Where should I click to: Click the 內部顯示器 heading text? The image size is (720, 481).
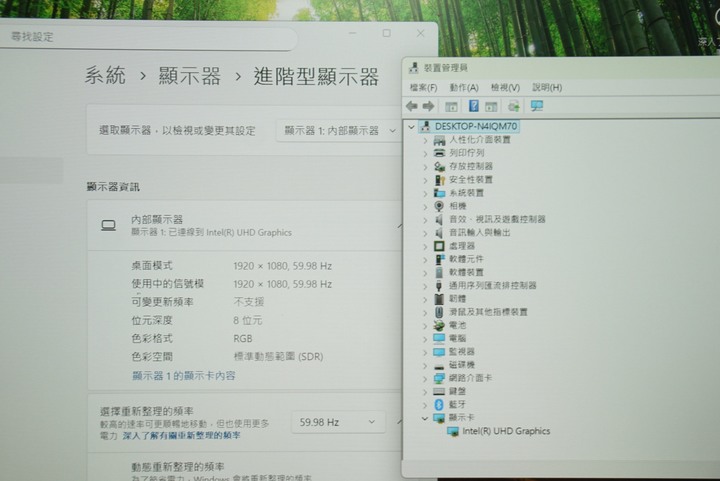(x=157, y=219)
